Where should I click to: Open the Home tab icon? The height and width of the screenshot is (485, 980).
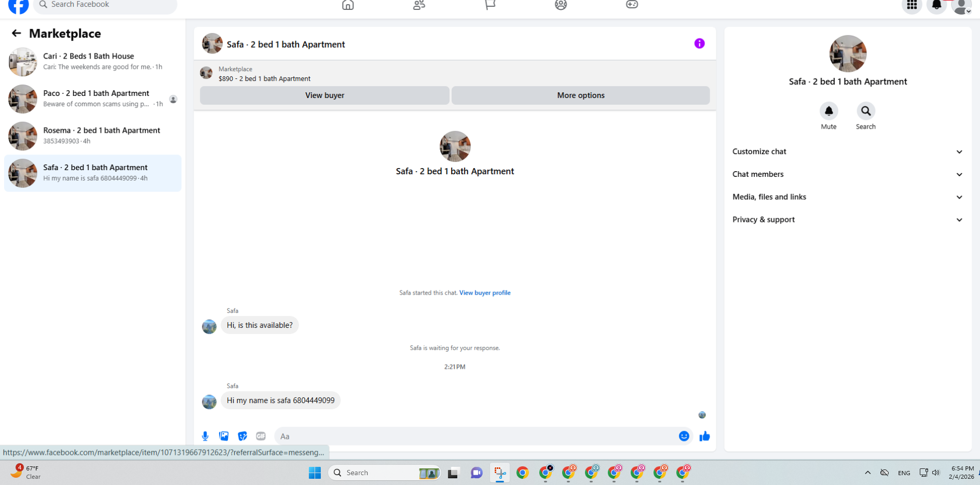(x=348, y=5)
